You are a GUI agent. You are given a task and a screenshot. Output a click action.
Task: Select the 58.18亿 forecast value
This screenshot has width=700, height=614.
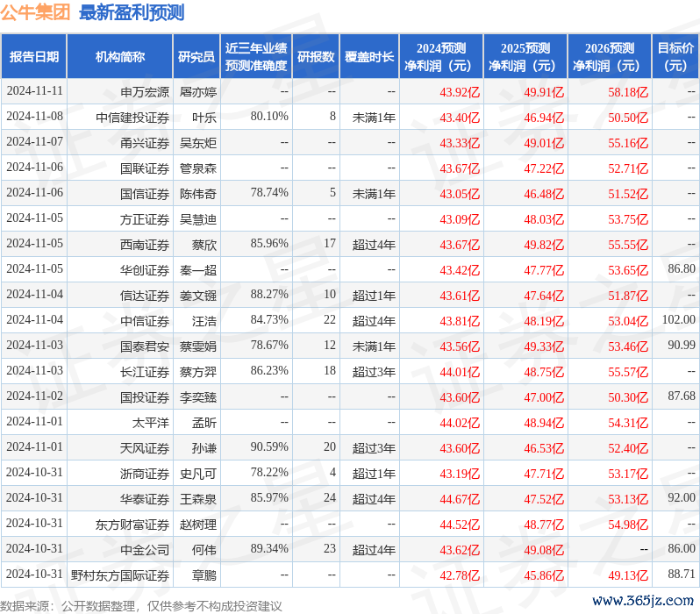click(x=628, y=92)
